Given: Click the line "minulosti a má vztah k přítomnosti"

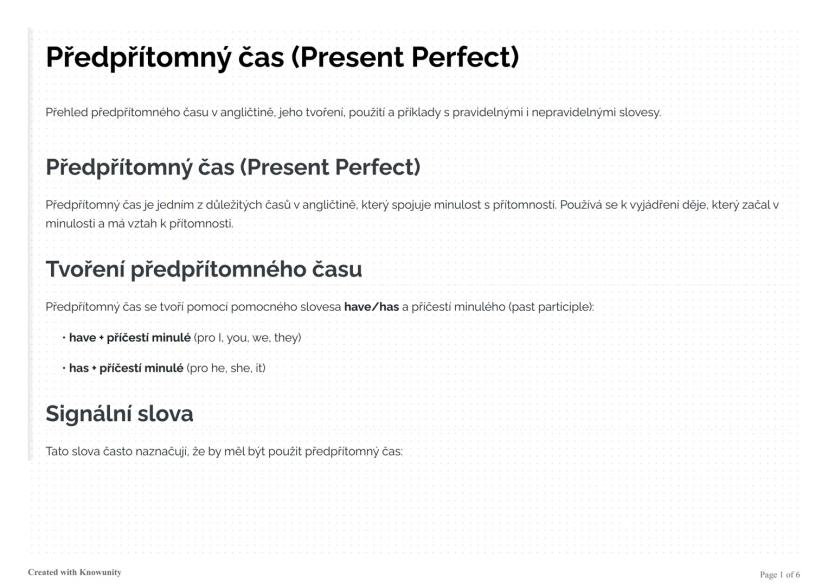Looking at the screenshot, I should pos(139,222).
